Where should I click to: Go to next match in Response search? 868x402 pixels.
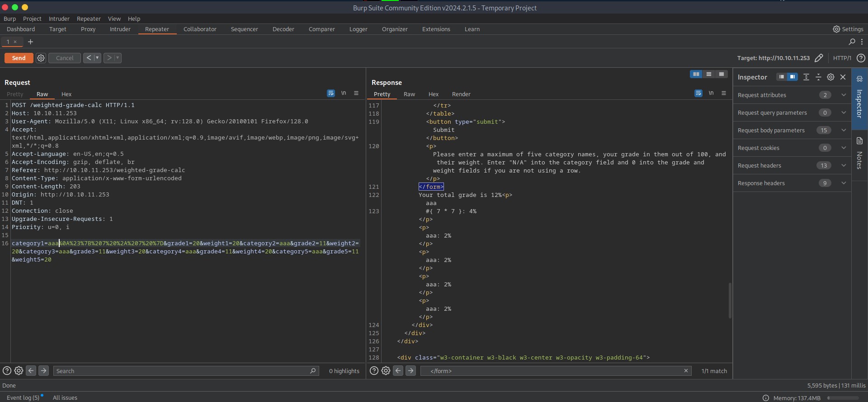pyautogui.click(x=410, y=371)
